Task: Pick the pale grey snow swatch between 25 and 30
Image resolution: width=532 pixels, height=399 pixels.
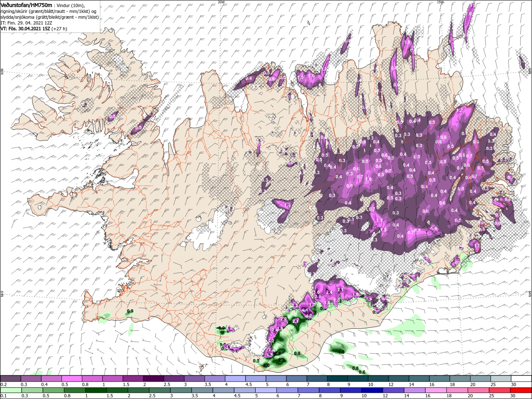Action: [501, 379]
